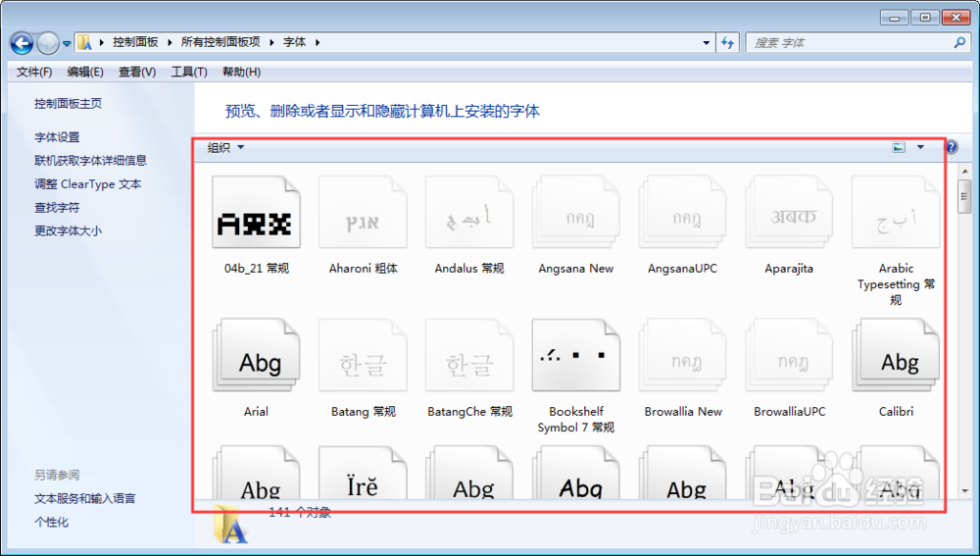Open 文本服务和输入语言 link
980x556 pixels.
tap(85, 498)
